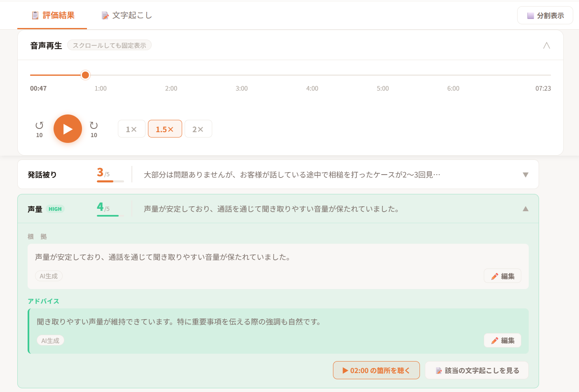Viewport: 579px width, 392px height.
Task: Switch playback speed to 2×
Action: [x=198, y=129]
